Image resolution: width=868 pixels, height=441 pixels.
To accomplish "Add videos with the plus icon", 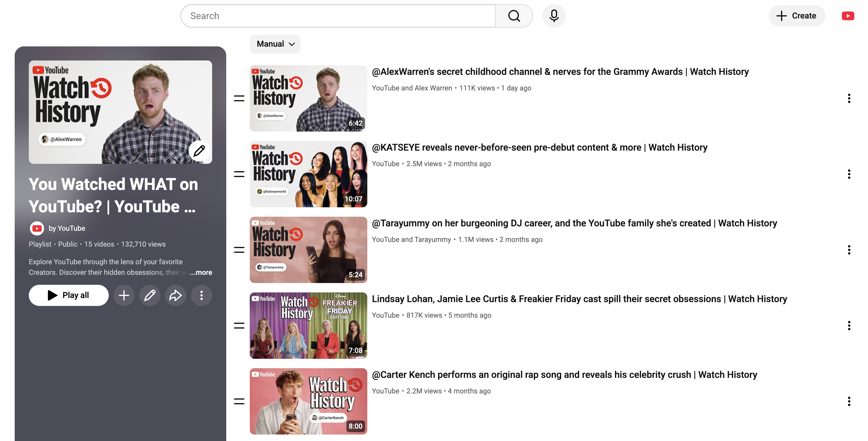I will pyautogui.click(x=124, y=295).
